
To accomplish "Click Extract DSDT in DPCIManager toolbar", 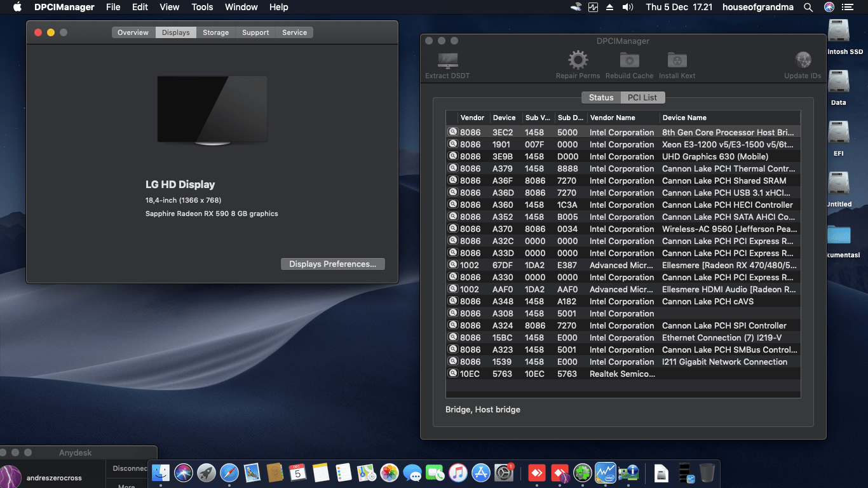I will [x=447, y=65].
